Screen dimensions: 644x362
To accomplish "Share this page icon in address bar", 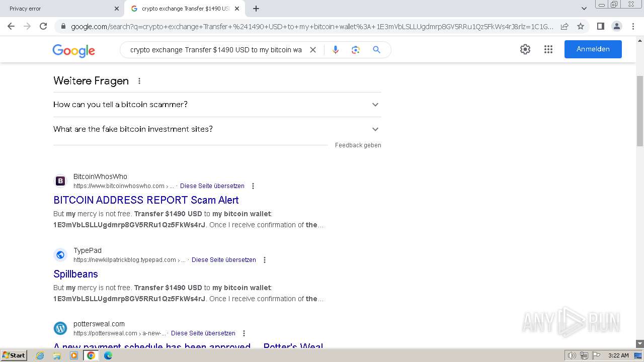I will coord(565,26).
